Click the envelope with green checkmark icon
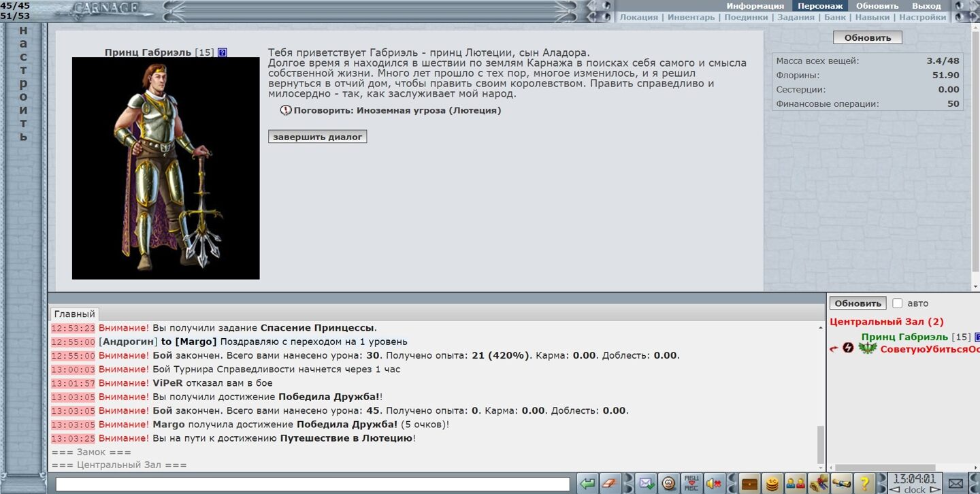Viewport: 980px width, 494px height. coord(647,484)
